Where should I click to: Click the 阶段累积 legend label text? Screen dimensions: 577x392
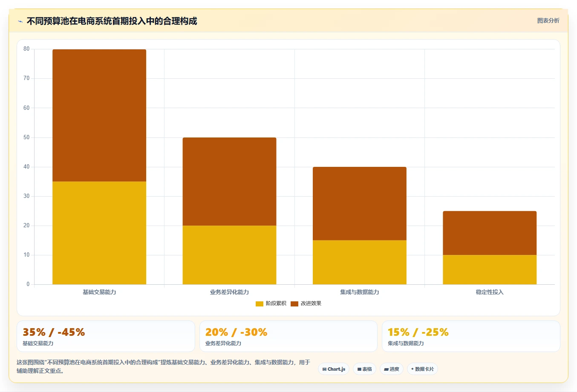276,303
